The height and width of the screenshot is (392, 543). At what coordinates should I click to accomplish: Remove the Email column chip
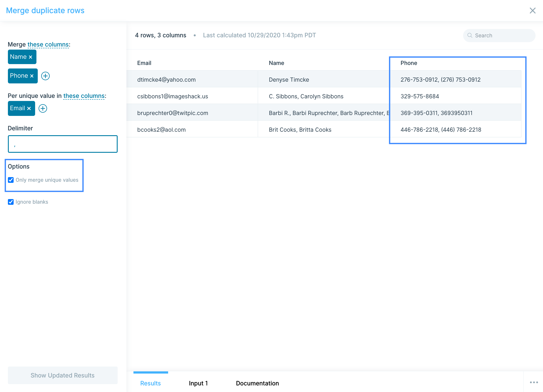(x=29, y=108)
